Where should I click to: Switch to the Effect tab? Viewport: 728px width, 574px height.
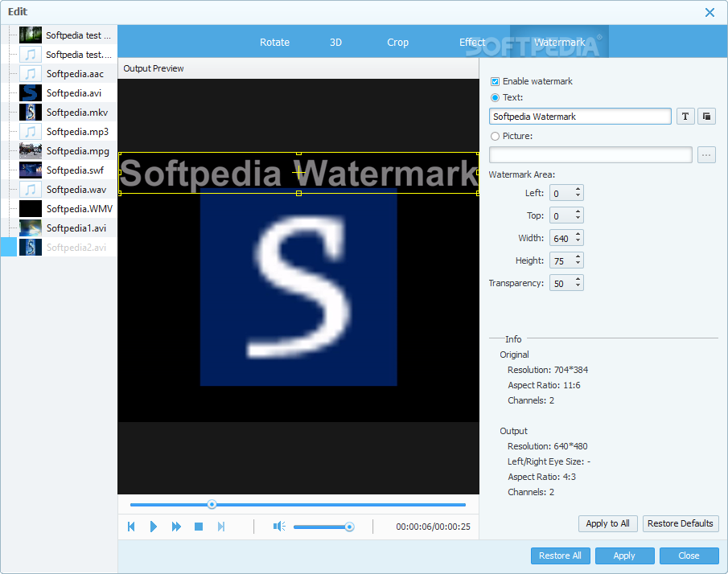pyautogui.click(x=472, y=43)
